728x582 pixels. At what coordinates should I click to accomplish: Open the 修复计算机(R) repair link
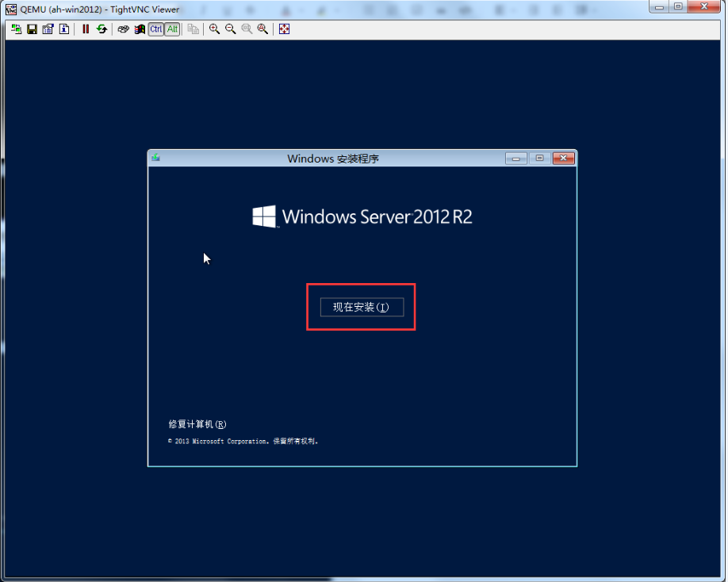pos(197,424)
